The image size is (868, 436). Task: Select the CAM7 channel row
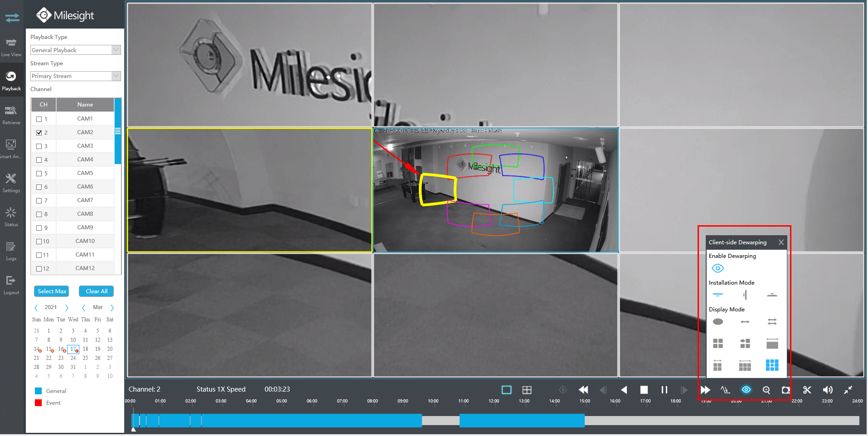pyautogui.click(x=73, y=200)
